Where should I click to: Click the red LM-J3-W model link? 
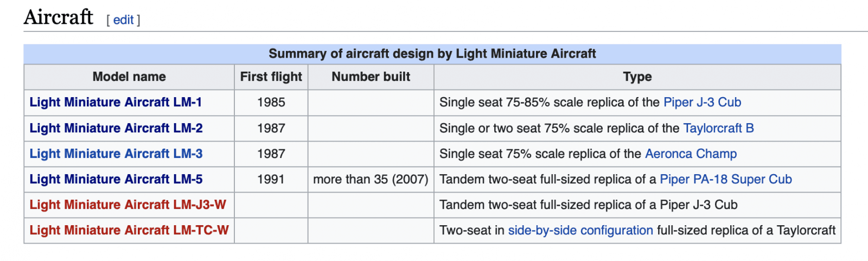click(127, 205)
